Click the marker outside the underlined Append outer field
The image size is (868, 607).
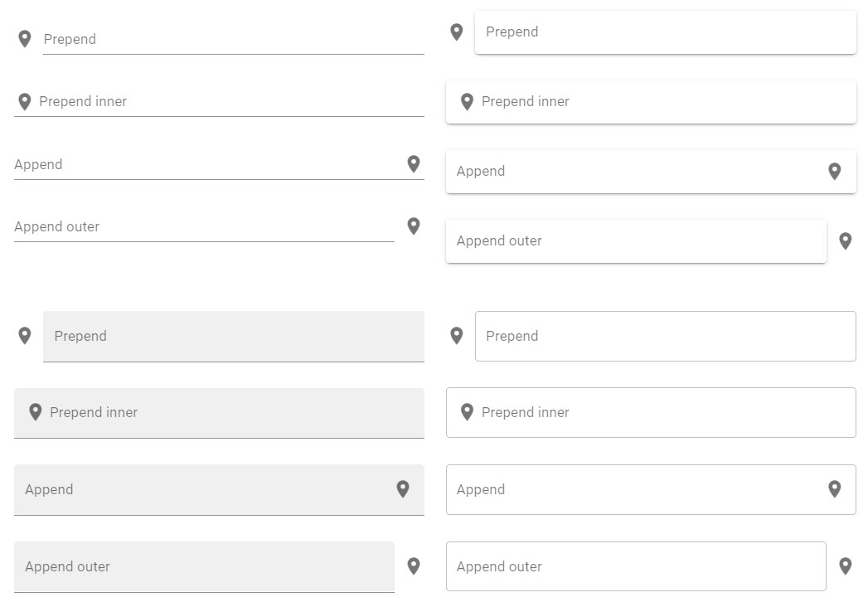(x=414, y=226)
